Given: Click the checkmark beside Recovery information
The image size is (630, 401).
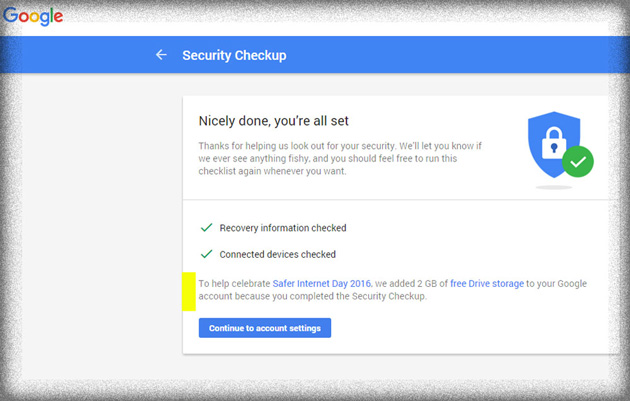Looking at the screenshot, I should (206, 228).
